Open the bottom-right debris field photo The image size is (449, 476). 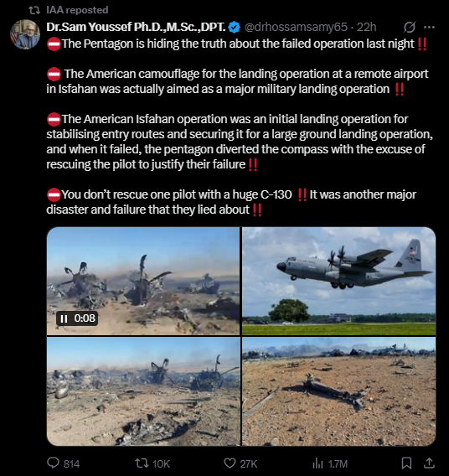coord(339,391)
